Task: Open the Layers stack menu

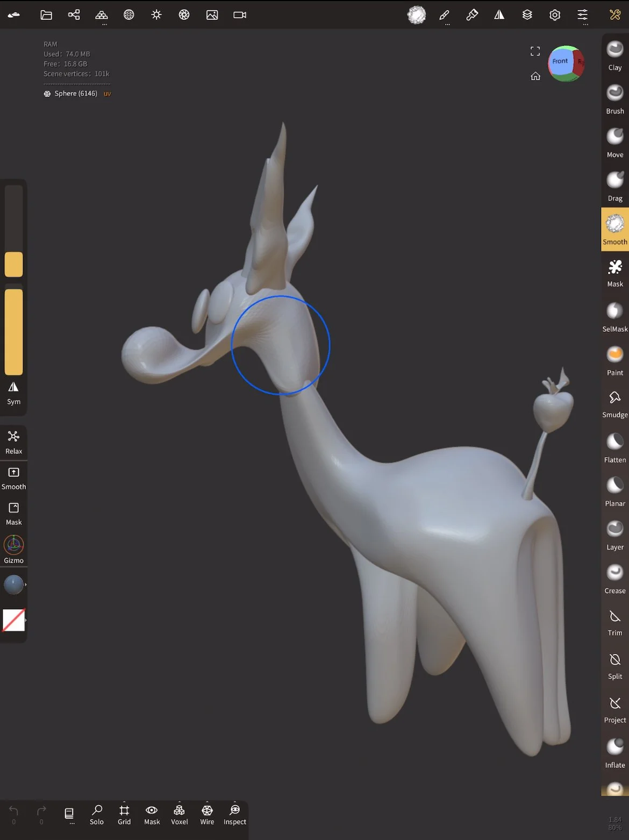Action: 527,15
